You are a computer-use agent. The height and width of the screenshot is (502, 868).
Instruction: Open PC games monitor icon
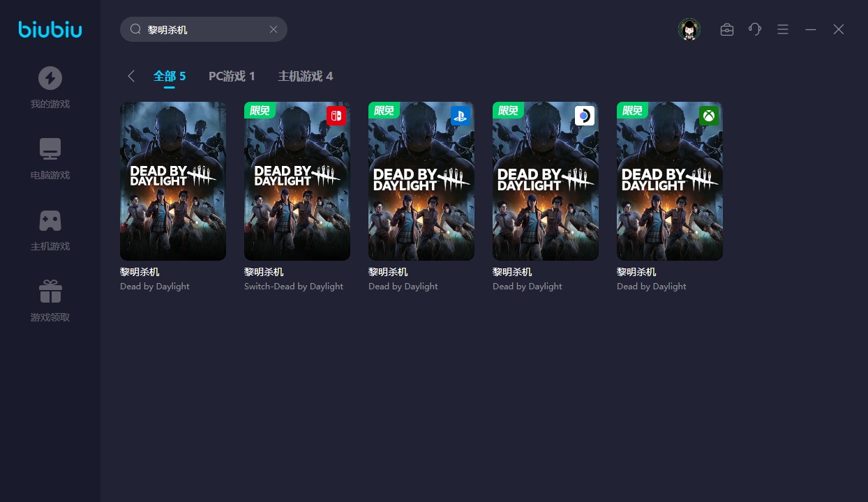[x=50, y=149]
